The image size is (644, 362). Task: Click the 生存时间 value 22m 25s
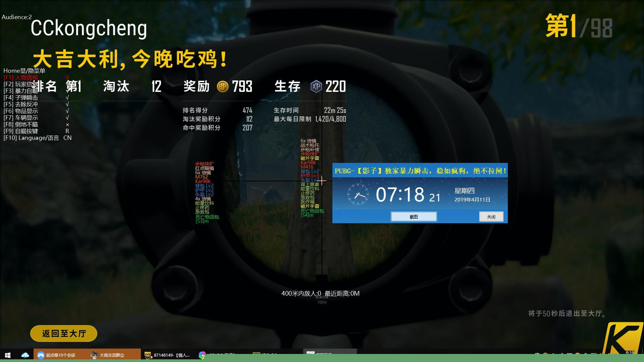click(x=335, y=110)
